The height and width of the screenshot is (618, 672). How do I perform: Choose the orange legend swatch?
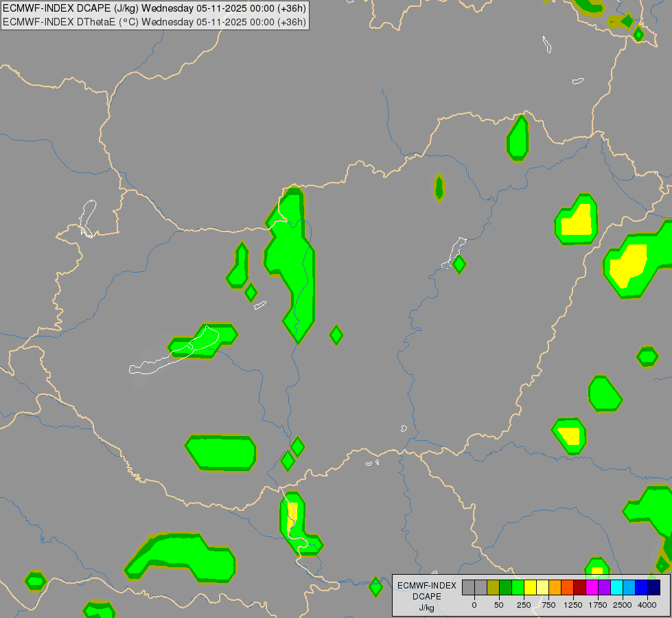[555, 587]
